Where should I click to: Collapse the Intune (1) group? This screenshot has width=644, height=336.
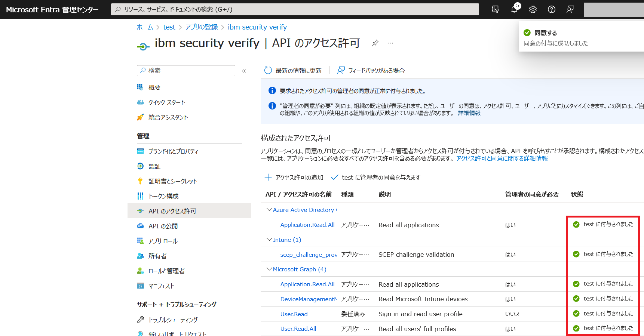coord(269,240)
